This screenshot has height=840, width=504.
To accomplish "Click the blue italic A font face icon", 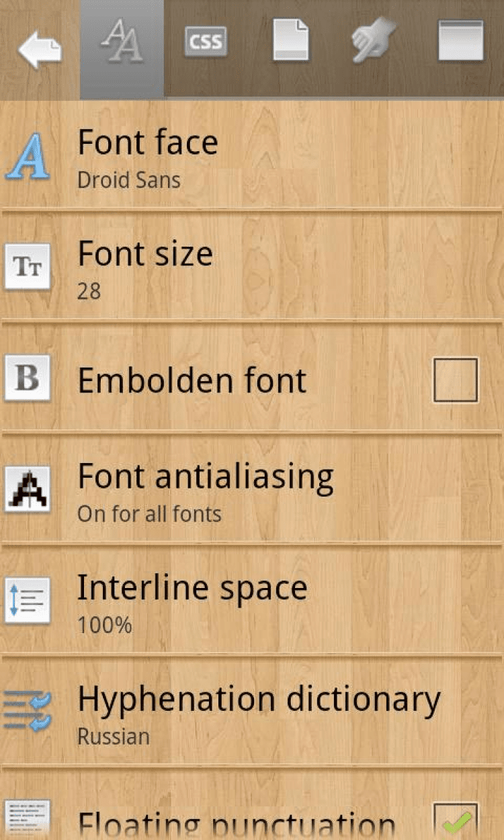I will [x=28, y=157].
